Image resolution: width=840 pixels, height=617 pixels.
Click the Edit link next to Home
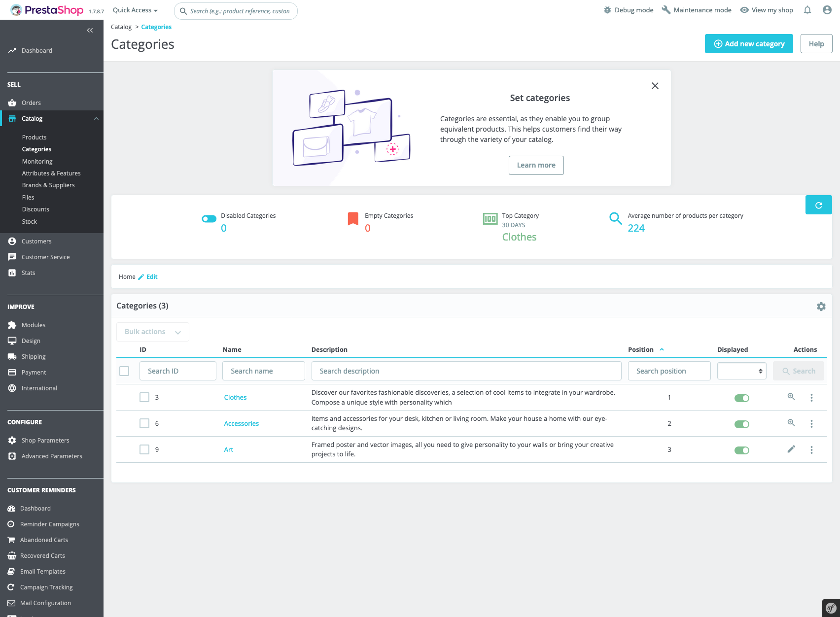(x=148, y=277)
